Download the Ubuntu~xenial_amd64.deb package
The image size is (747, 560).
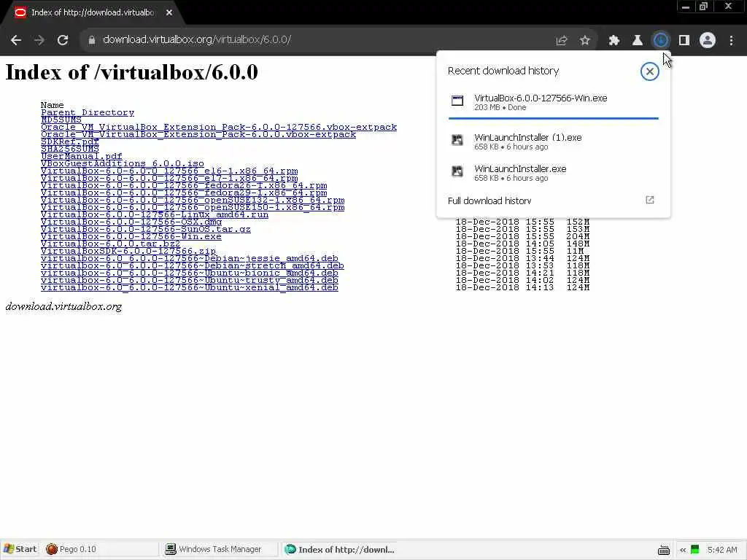(x=190, y=287)
